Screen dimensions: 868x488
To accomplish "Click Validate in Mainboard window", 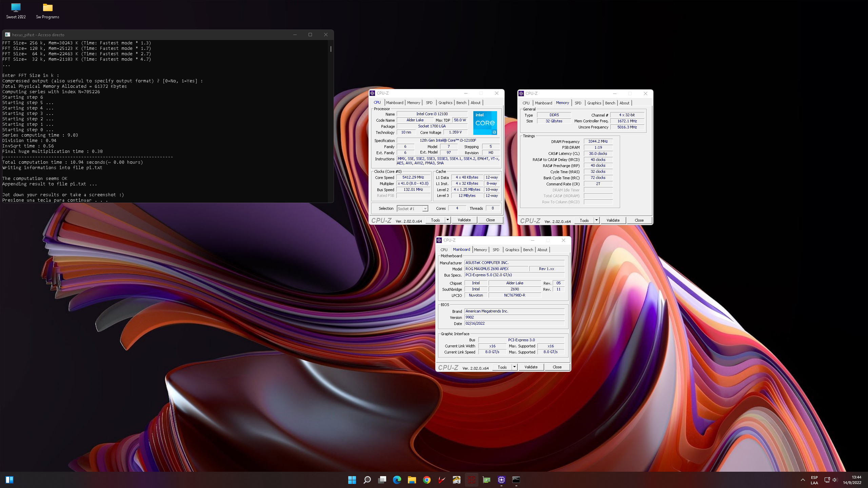I will coord(531,367).
